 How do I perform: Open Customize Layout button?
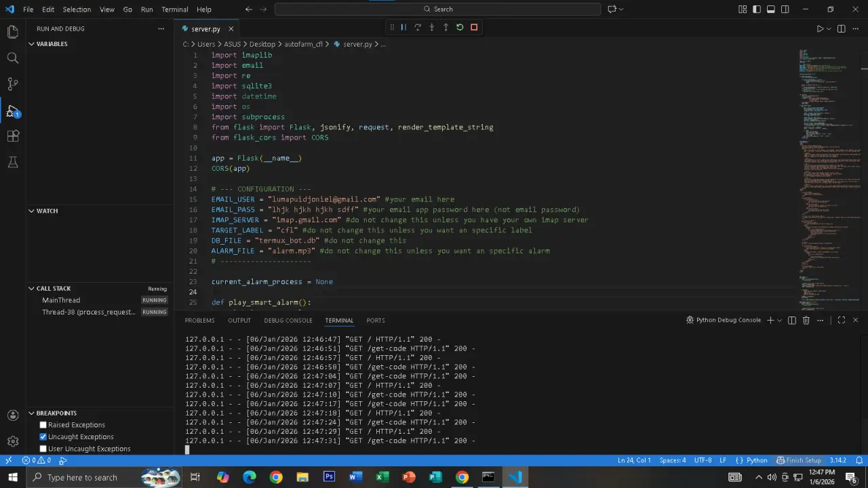(x=743, y=9)
